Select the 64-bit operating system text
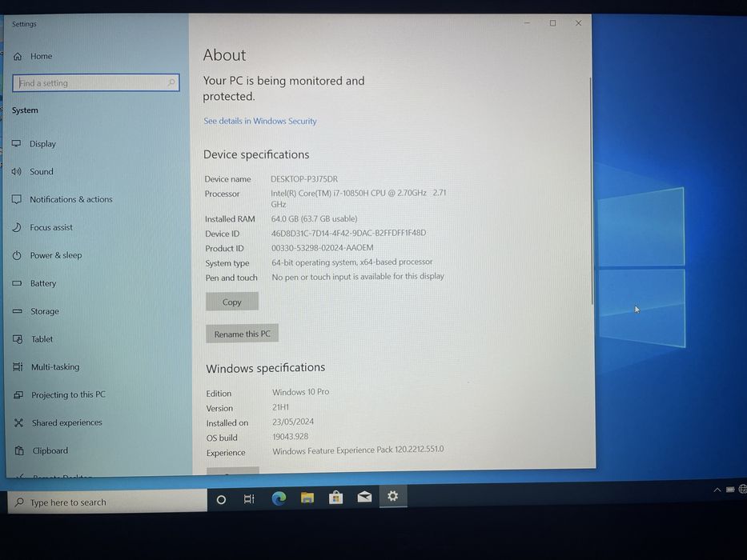The height and width of the screenshot is (560, 747). (x=352, y=262)
